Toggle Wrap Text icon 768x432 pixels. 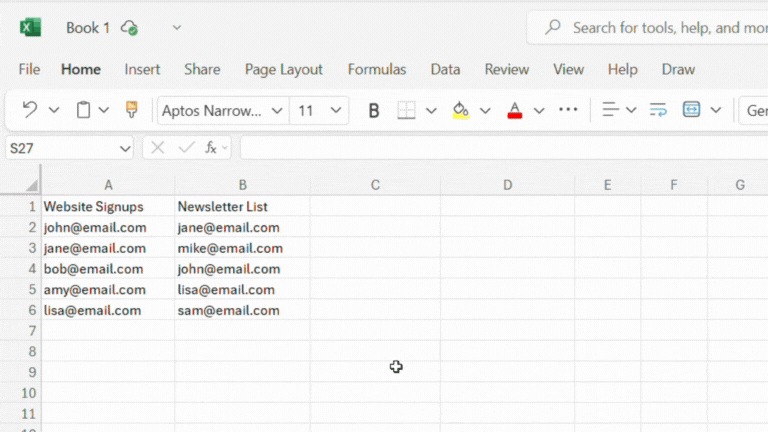point(658,110)
